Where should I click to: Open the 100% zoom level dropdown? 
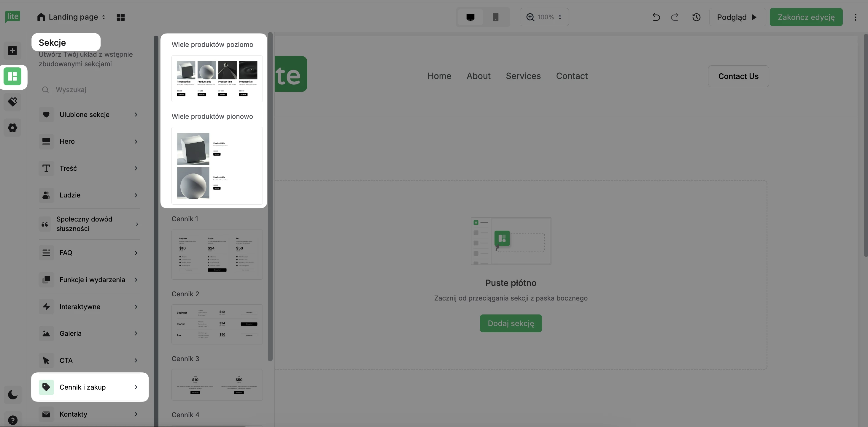[x=544, y=17]
